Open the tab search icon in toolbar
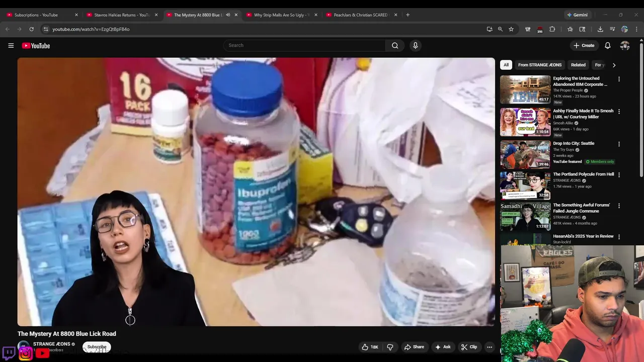 (582, 29)
